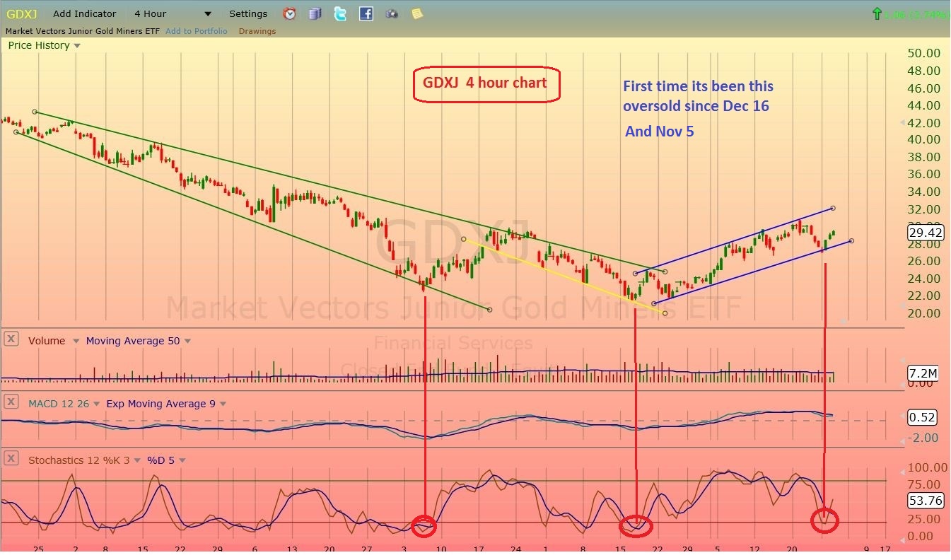Open the yellow sticky note icon

click(416, 13)
